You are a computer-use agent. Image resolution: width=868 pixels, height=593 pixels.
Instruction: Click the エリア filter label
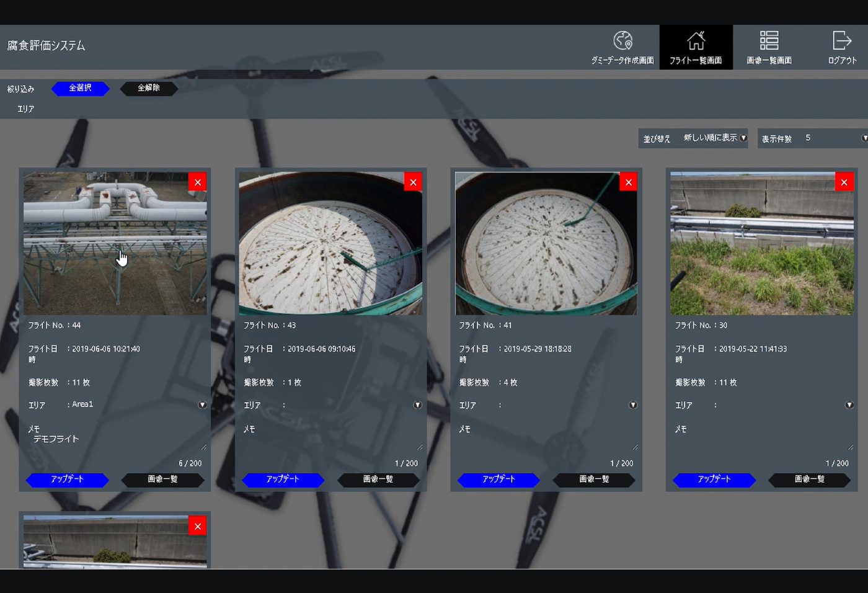[x=26, y=109]
